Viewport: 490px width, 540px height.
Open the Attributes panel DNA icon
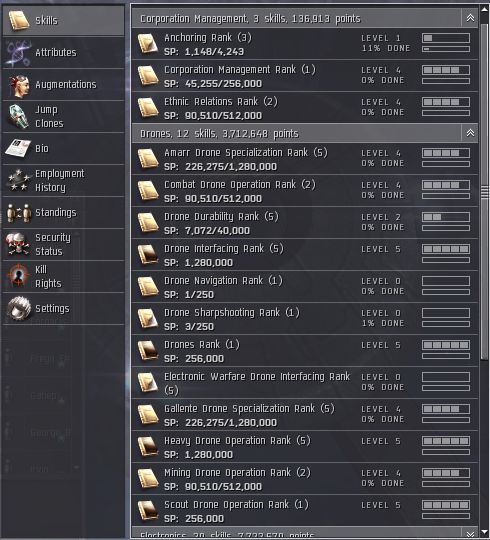tap(18, 53)
